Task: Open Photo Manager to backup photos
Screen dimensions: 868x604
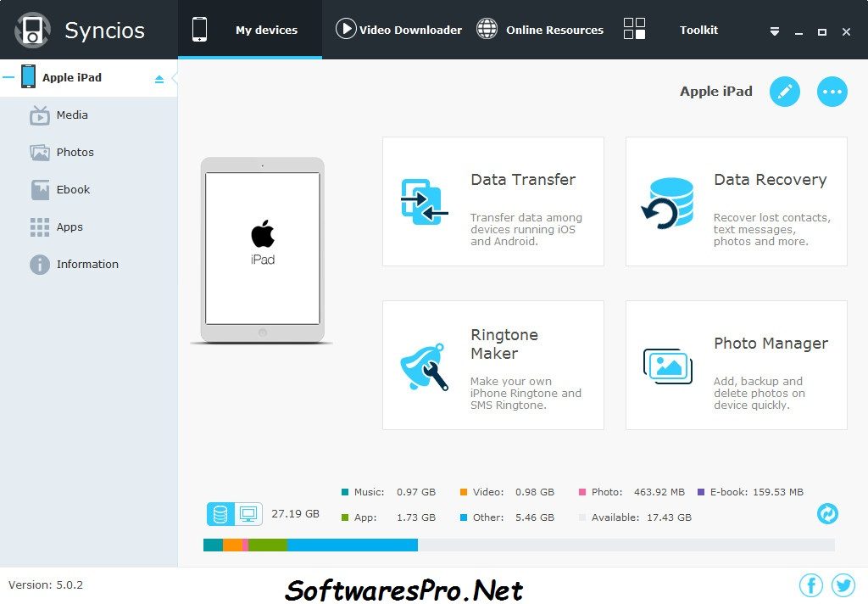Action: coord(668,365)
